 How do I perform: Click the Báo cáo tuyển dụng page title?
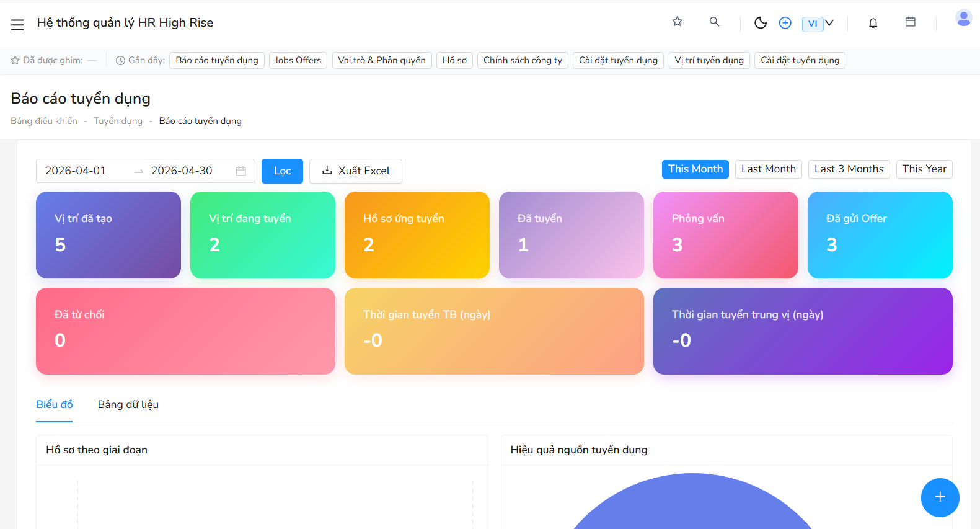(x=81, y=99)
